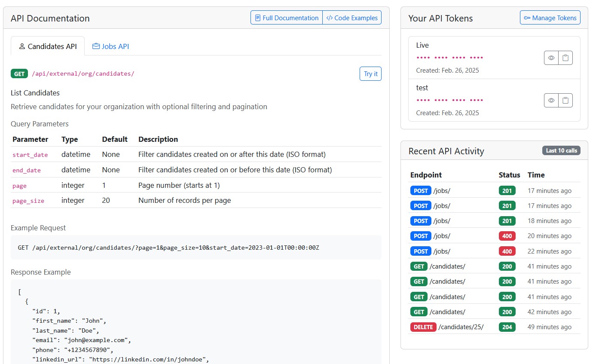Click the Last 10 calls badge

tap(561, 150)
